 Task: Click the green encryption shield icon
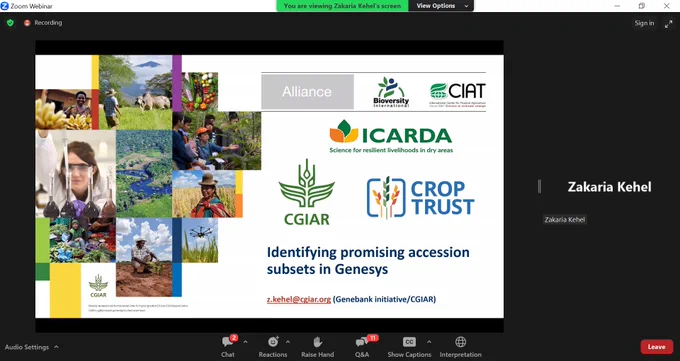click(x=10, y=23)
